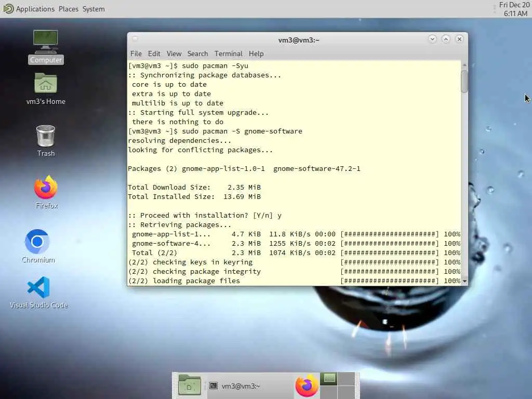Image resolution: width=532 pixels, height=399 pixels.
Task: Click the 'Proceed with installation? [Y/n]' line
Action: [205, 216]
